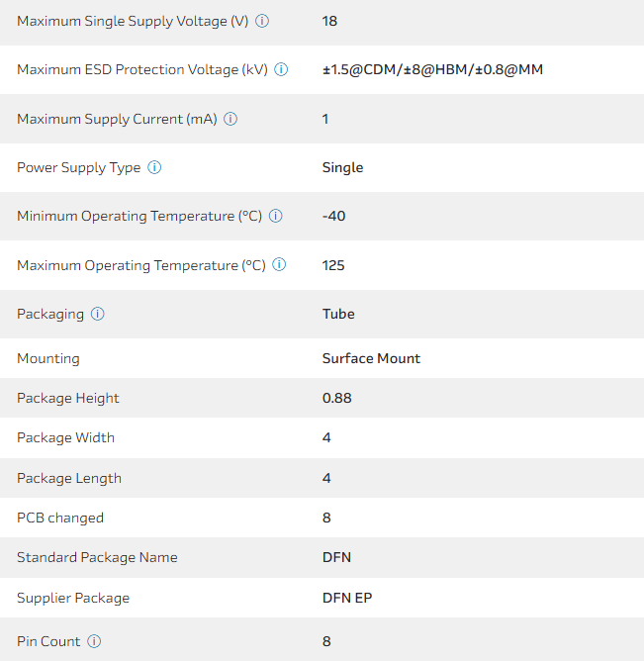
Task: Click the ESD value ±1.5@CDM/±8@HBM/±0.8@MM
Action: tap(432, 69)
